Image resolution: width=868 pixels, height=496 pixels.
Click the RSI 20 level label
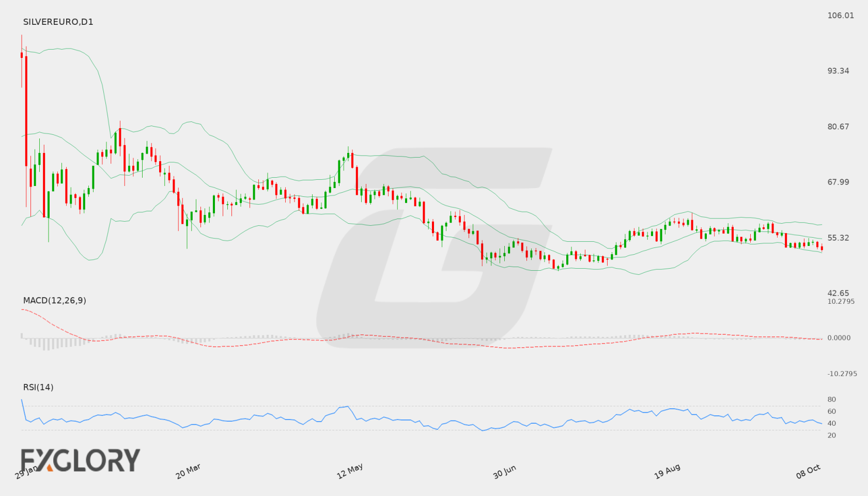[x=832, y=435]
